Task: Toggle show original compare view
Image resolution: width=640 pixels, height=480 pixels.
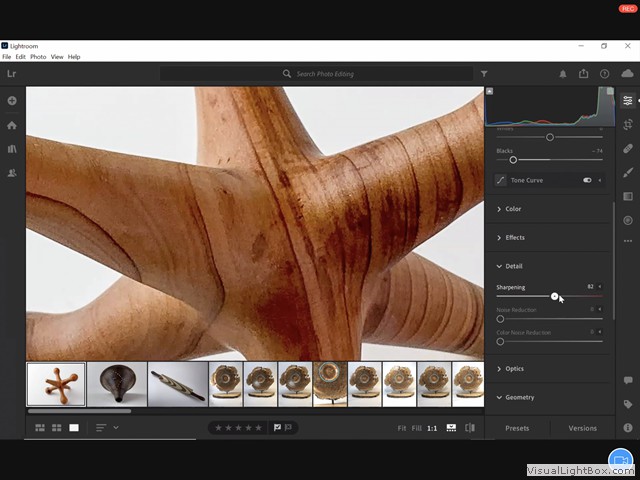Action: [470, 427]
